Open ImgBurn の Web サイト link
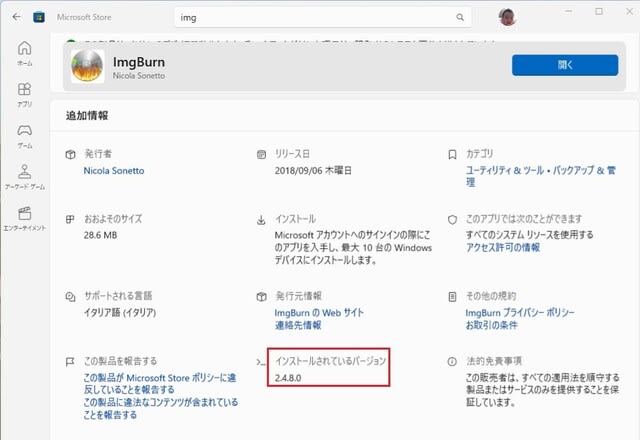Image resolution: width=640 pixels, height=440 pixels. (319, 313)
